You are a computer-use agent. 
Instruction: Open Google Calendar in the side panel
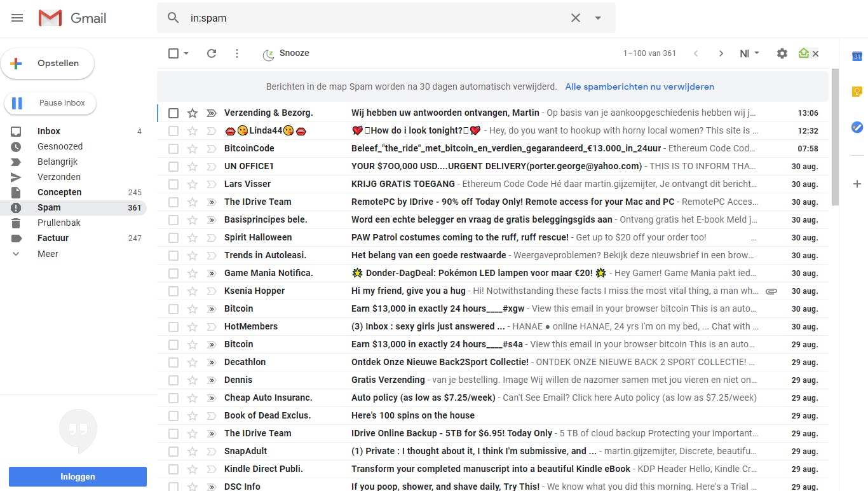[857, 57]
